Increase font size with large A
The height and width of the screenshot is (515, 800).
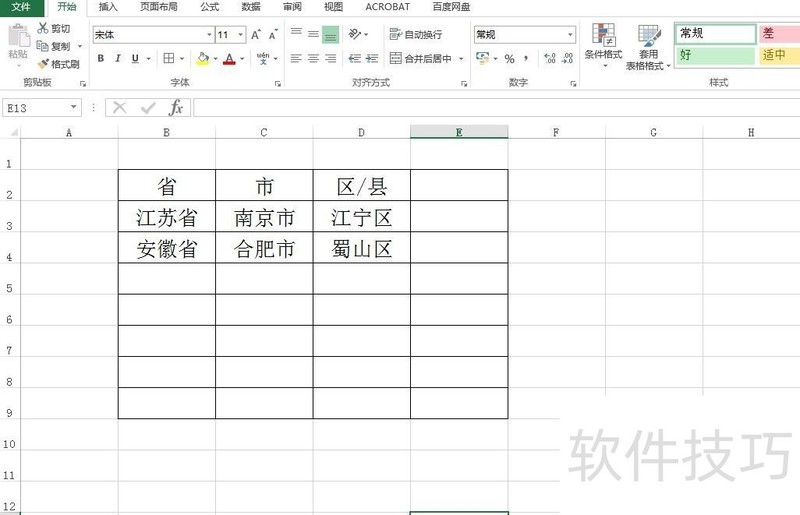pos(256,35)
